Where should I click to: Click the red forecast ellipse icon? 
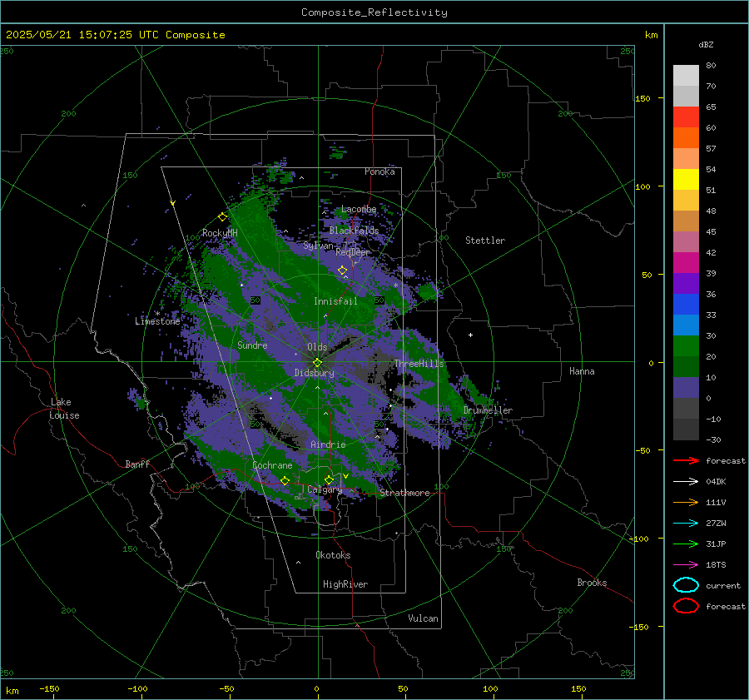coord(686,606)
